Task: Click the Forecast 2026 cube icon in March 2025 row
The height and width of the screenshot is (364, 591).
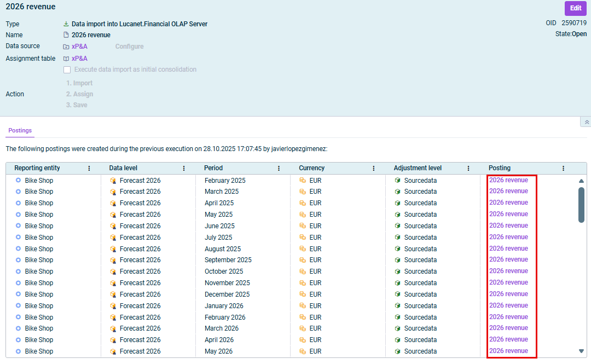Action: [x=113, y=192]
